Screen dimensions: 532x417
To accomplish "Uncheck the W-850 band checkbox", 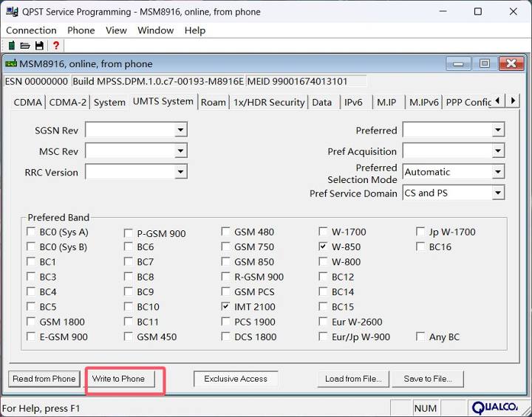I will [324, 247].
